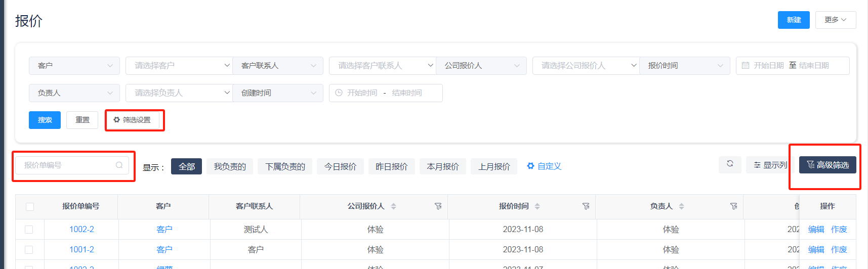This screenshot has width=868, height=269.
Task: Click sort arrows in 报价时间 column
Action: pyautogui.click(x=537, y=206)
